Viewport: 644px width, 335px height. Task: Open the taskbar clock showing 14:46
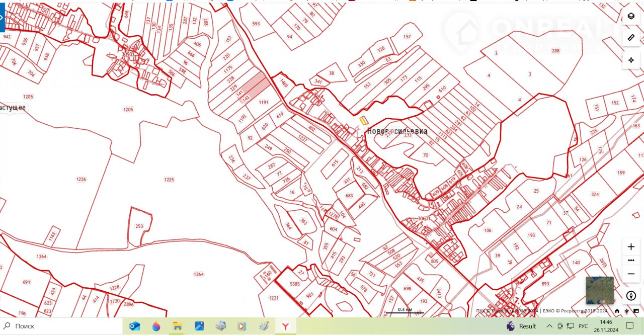605,326
